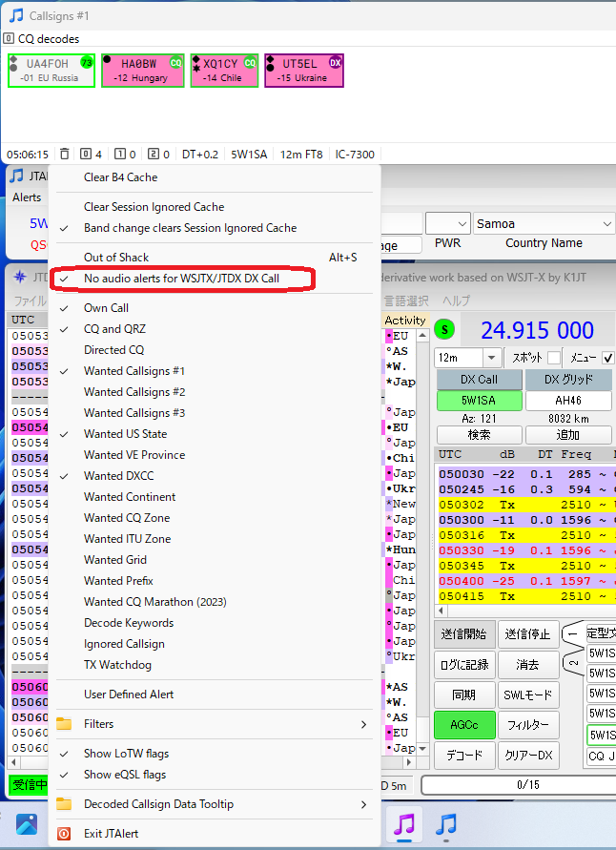This screenshot has height=850, width=616.
Task: Choose Out of Shack option
Action: click(x=215, y=257)
